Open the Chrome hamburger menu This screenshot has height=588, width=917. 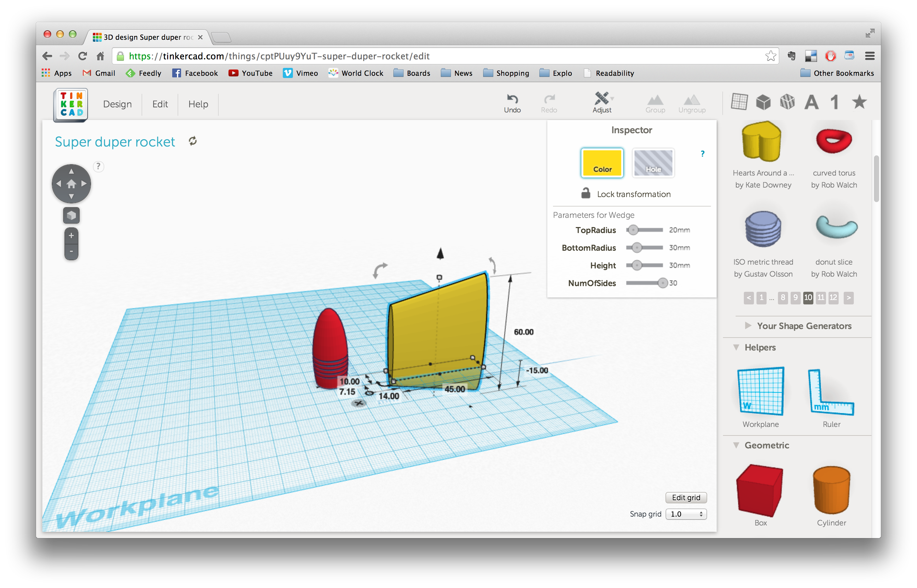870,56
